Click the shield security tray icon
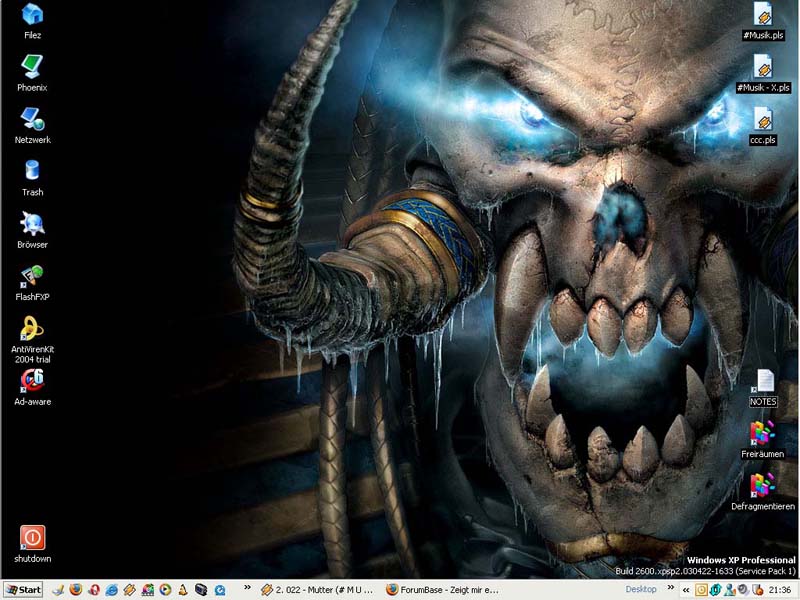 (758, 590)
